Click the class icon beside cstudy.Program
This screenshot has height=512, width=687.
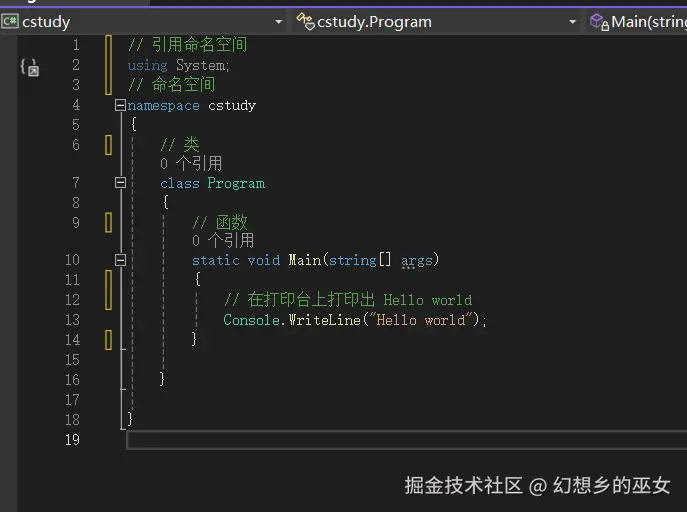(x=305, y=21)
